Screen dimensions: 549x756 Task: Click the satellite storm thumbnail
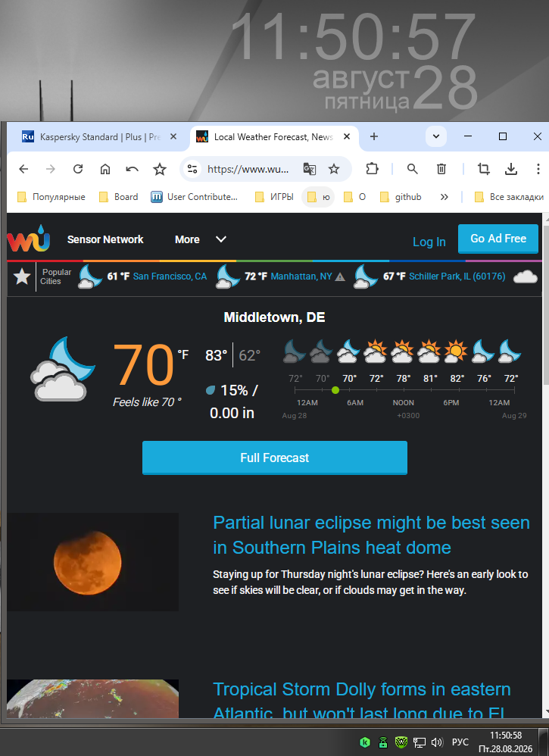tap(92, 698)
